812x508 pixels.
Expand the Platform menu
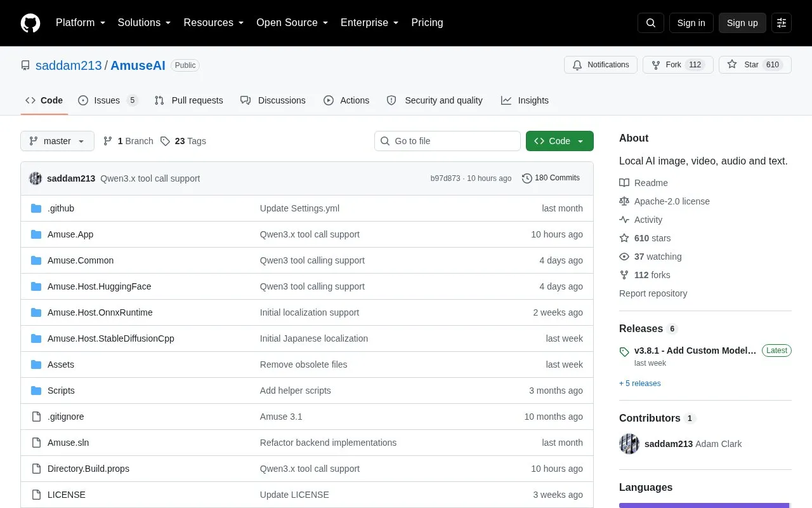pyautogui.click(x=81, y=23)
